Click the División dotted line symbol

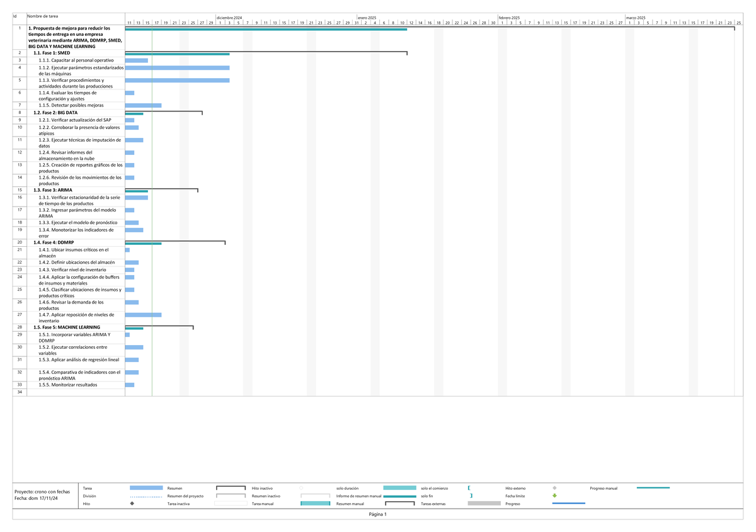point(146,496)
